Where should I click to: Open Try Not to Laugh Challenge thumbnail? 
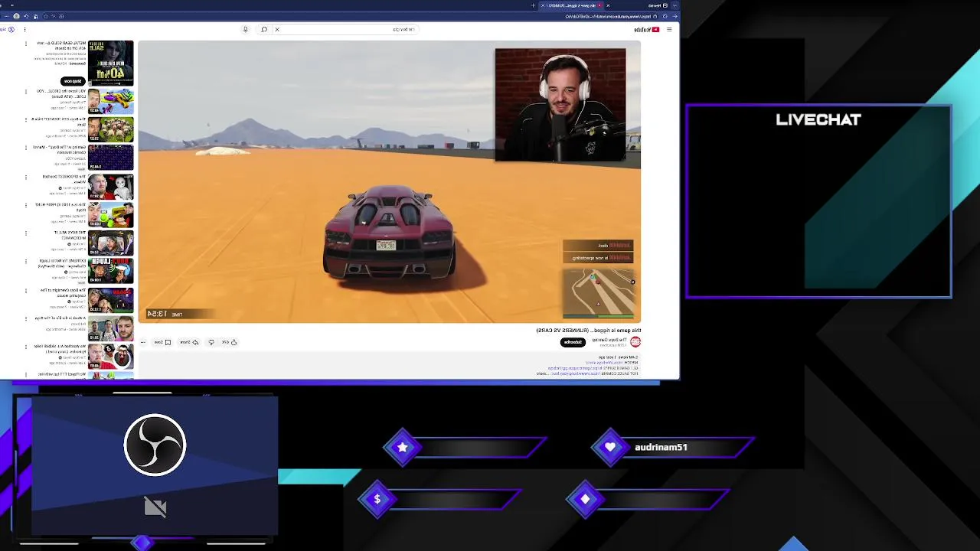[x=110, y=271]
